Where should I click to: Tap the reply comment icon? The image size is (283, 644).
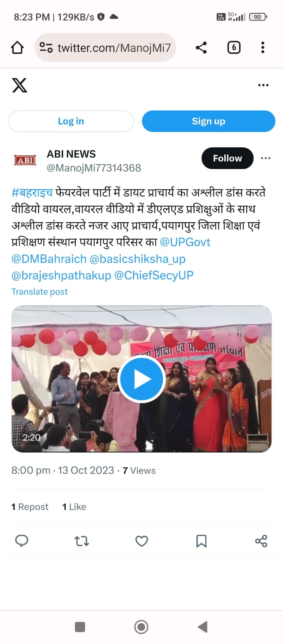pos(21,541)
